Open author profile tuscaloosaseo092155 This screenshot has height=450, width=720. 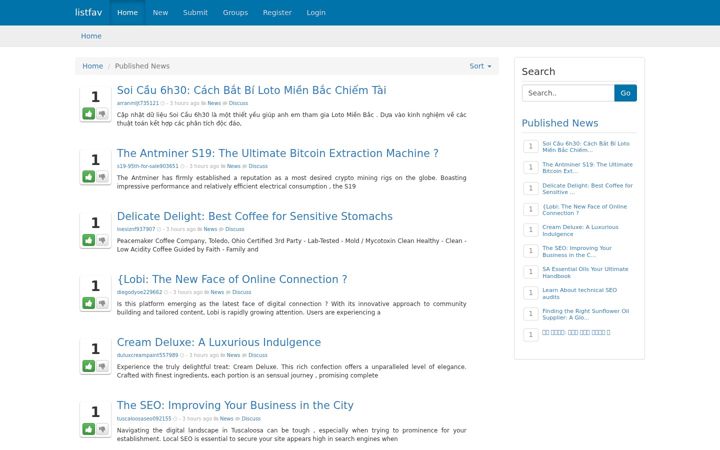point(144,418)
